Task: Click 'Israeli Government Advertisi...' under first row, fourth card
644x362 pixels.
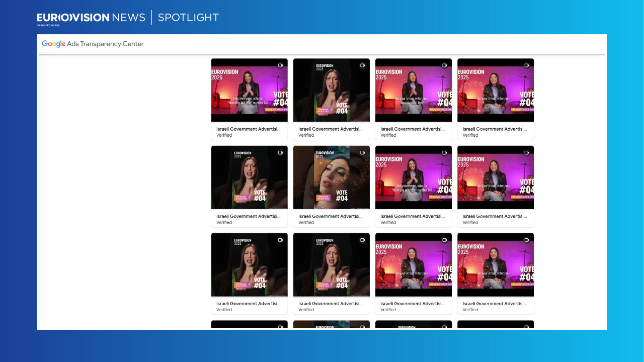Action: (x=495, y=129)
